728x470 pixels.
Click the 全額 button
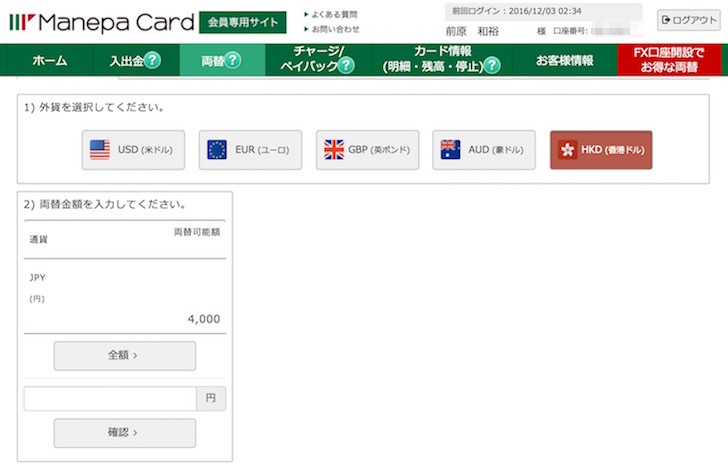click(124, 356)
